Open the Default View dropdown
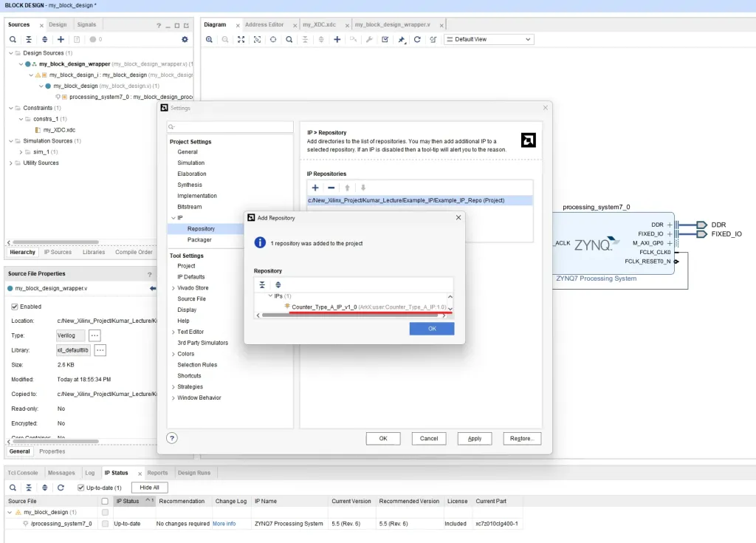 (488, 39)
